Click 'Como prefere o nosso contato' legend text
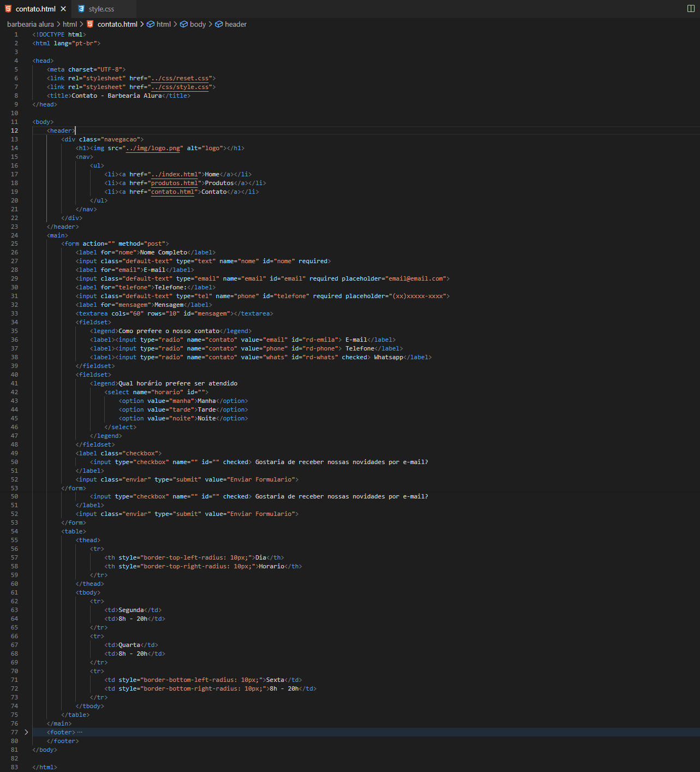Image resolution: width=700 pixels, height=772 pixels. pyautogui.click(x=169, y=331)
